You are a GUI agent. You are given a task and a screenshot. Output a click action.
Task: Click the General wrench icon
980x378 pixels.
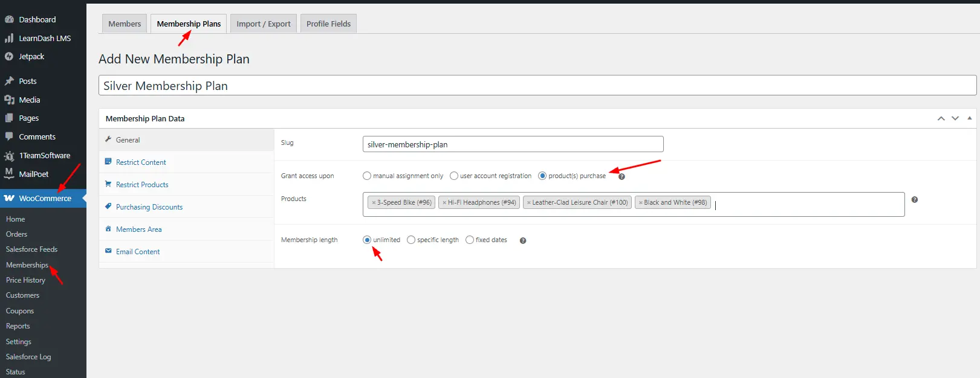click(108, 139)
